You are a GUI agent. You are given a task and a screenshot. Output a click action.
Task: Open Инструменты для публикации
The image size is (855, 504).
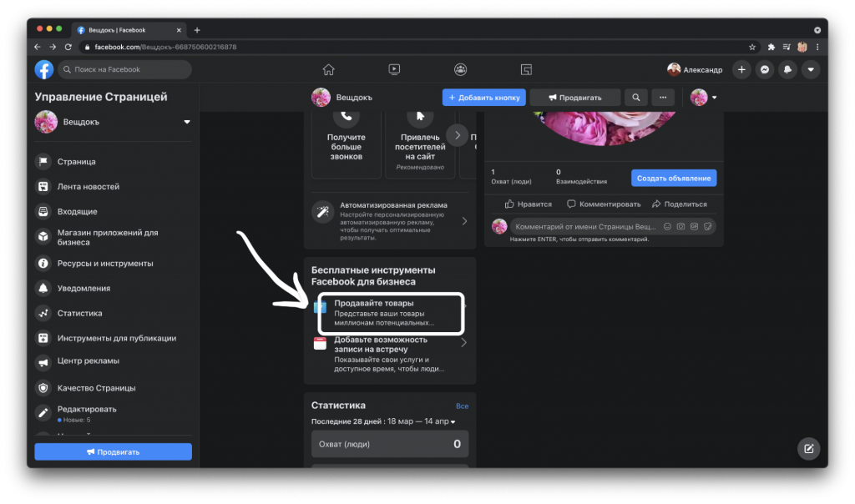113,338
